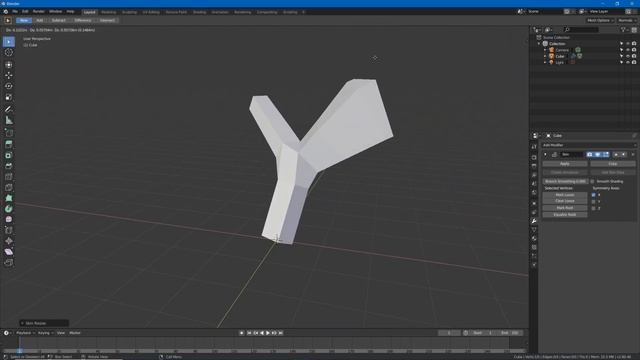This screenshot has height=360, width=640.
Task: Select the Poly Build tool
Action: [9, 198]
